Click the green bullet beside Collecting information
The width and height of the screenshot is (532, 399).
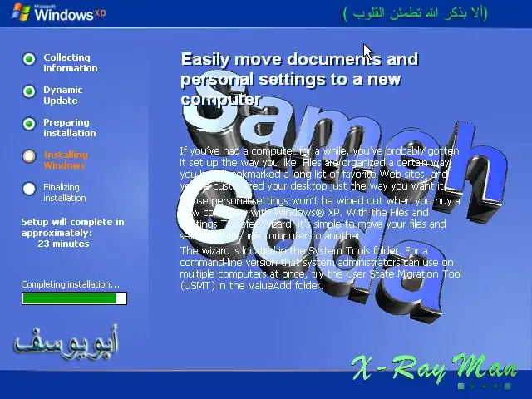[x=29, y=59]
